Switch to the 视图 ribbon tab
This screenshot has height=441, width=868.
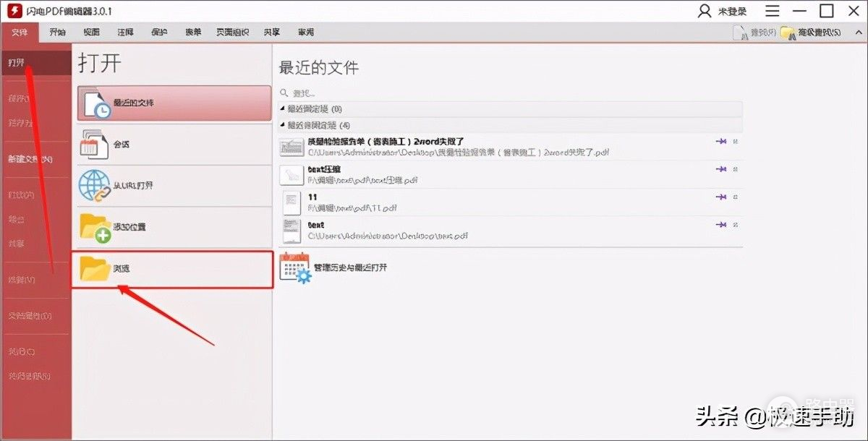91,33
